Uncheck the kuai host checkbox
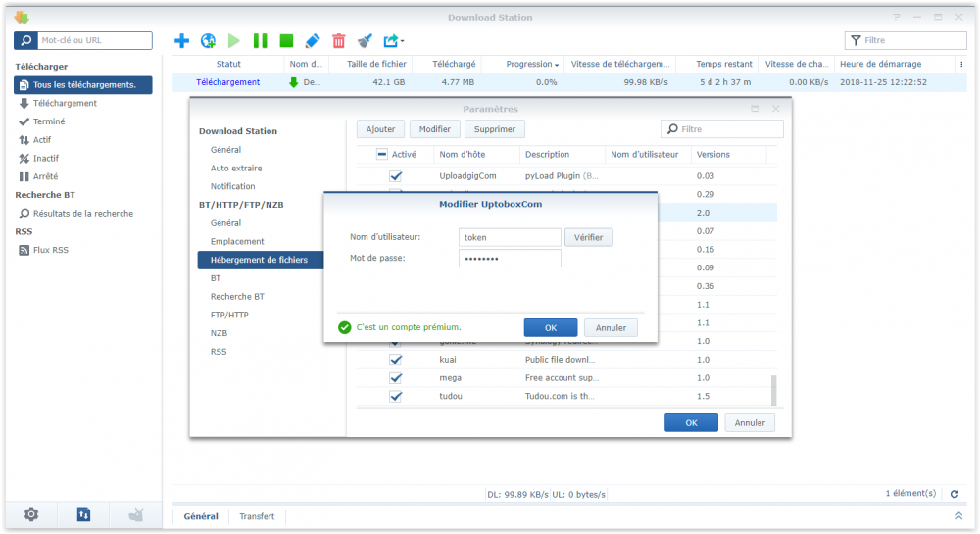The height and width of the screenshot is (534, 980). (x=396, y=360)
